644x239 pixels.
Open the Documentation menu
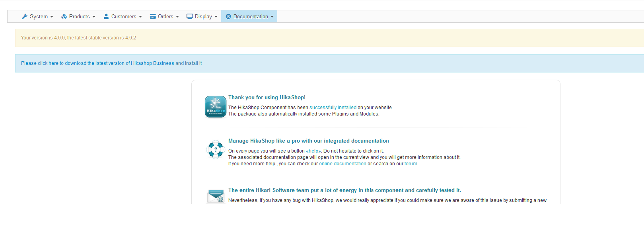(x=249, y=16)
